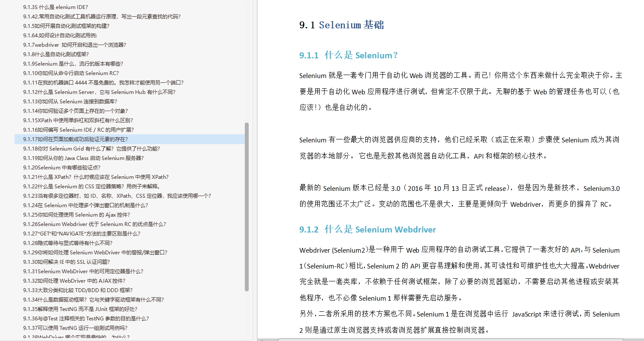Go to 9.1.25 你如何处理使用 Selenium 的 Ajax 控件
644x341 pixels.
tap(77, 214)
